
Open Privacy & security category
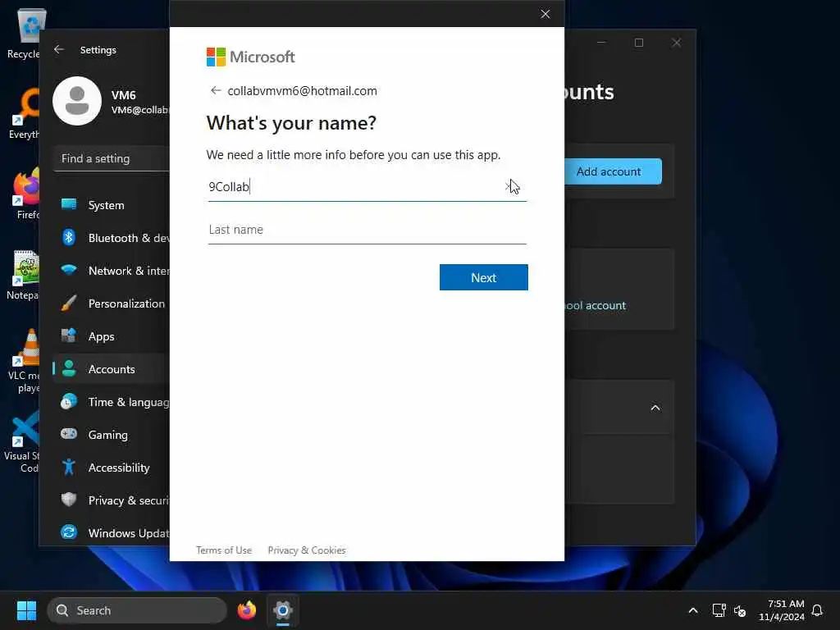[112, 500]
